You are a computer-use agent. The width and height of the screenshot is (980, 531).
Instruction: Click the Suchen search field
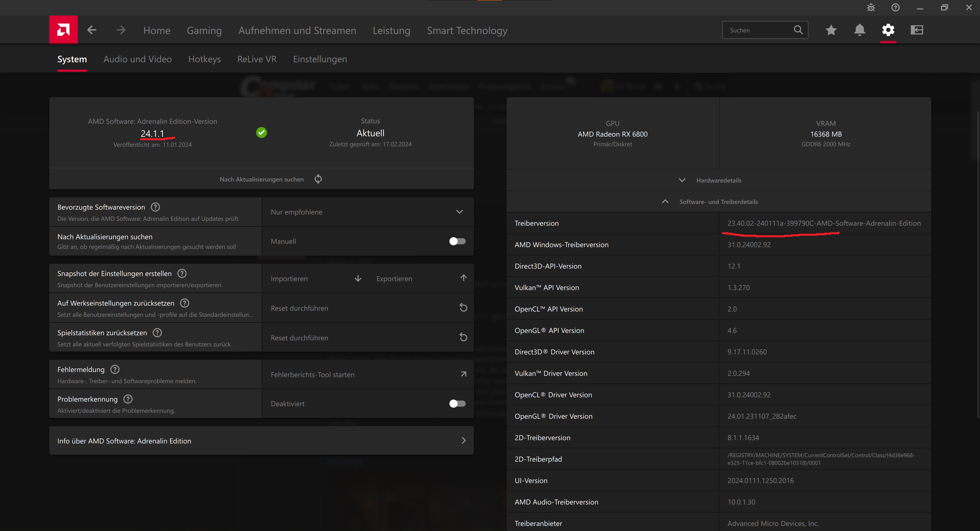(759, 30)
